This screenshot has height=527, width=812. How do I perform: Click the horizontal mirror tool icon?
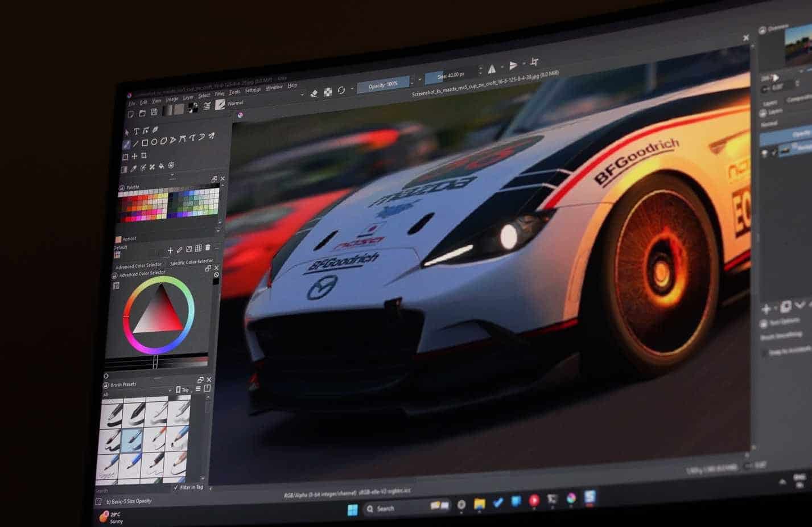coord(492,69)
